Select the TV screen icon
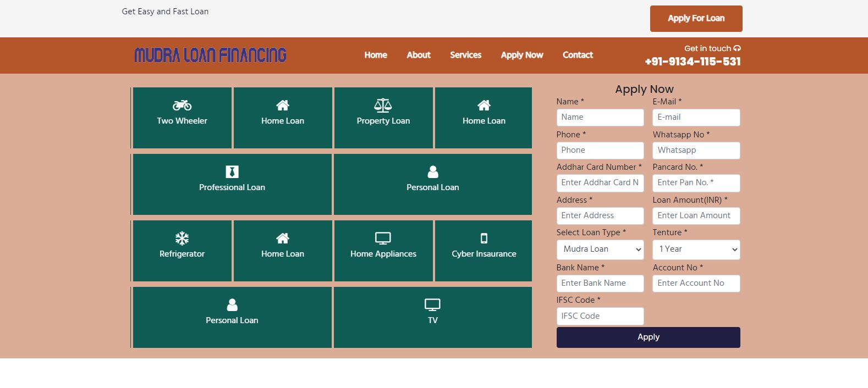868x388 pixels. pos(432,304)
